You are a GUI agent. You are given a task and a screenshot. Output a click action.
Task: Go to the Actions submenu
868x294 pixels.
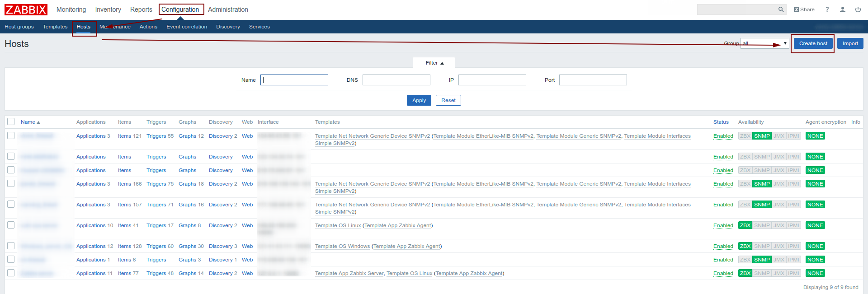[148, 27]
